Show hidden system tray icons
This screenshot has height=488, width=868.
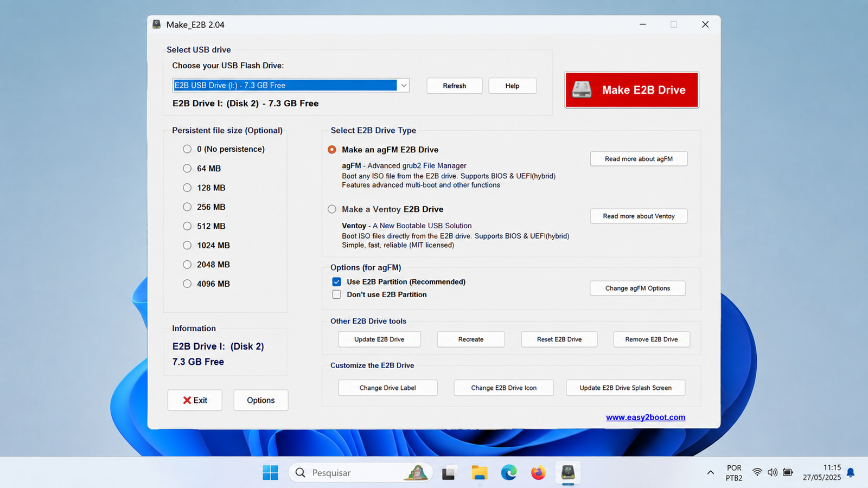point(710,473)
